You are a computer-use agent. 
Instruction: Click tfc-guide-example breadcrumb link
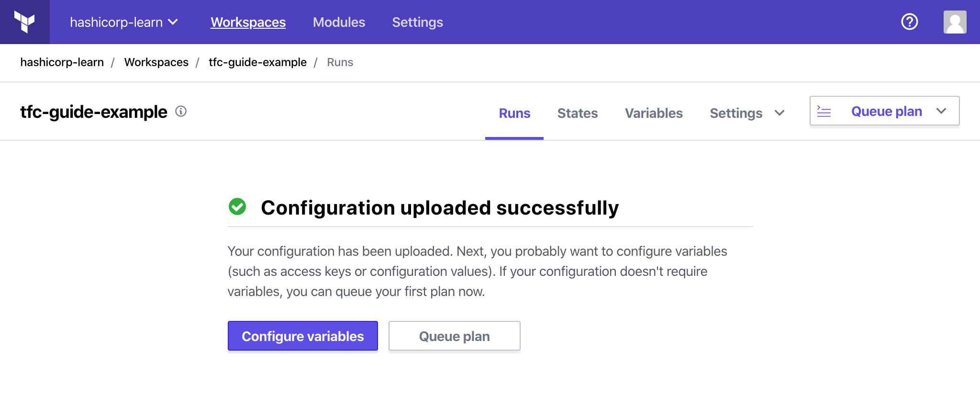(257, 62)
